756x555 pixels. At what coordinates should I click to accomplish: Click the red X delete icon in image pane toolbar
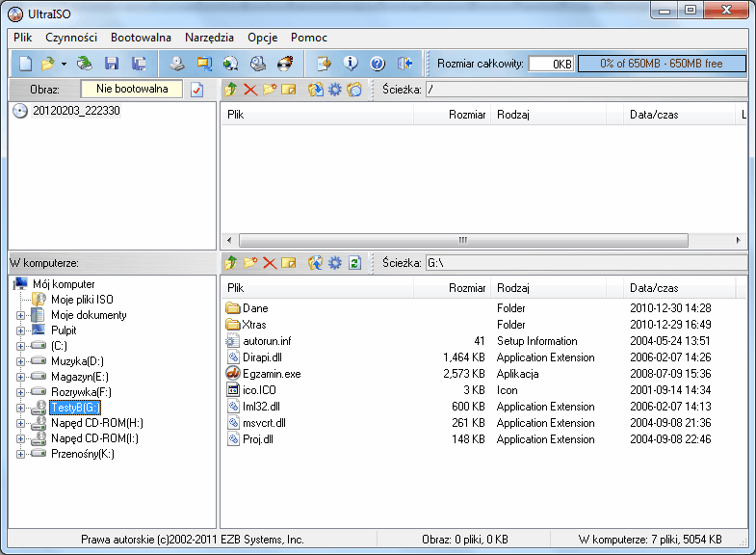pyautogui.click(x=250, y=90)
